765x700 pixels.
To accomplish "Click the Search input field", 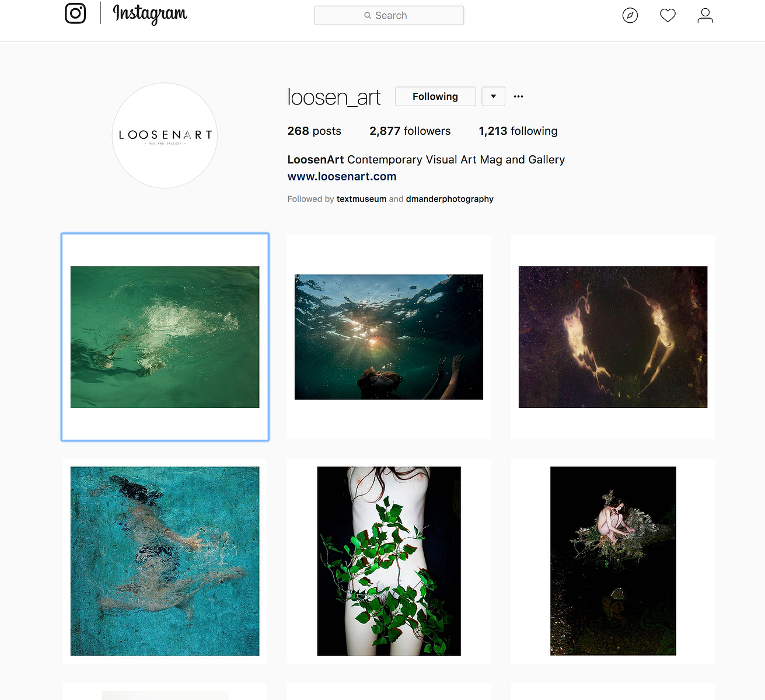I will pos(389,16).
